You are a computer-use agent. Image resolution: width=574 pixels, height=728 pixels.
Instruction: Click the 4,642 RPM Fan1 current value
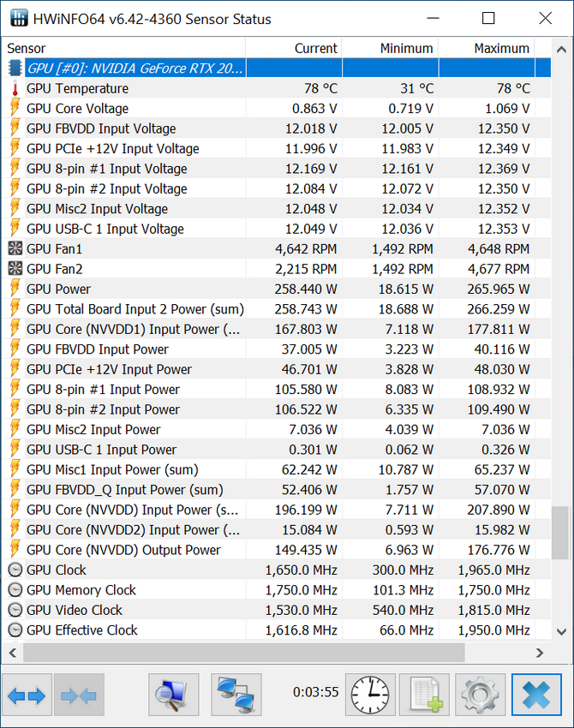[x=306, y=249]
